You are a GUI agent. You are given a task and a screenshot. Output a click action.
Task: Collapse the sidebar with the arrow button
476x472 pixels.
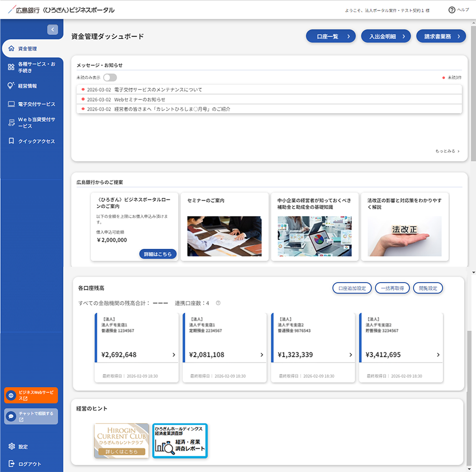click(52, 29)
